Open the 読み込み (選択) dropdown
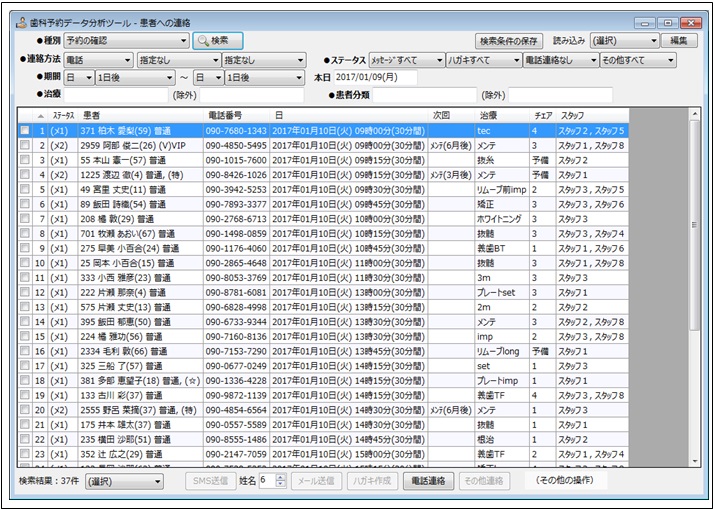Image resolution: width=715 pixels, height=510 pixels. click(x=625, y=41)
